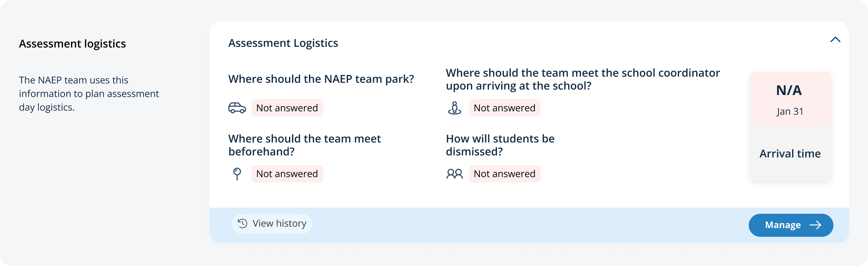Screen dimensions: 868x266
Task: Click the Arrival time label
Action: pyautogui.click(x=790, y=154)
